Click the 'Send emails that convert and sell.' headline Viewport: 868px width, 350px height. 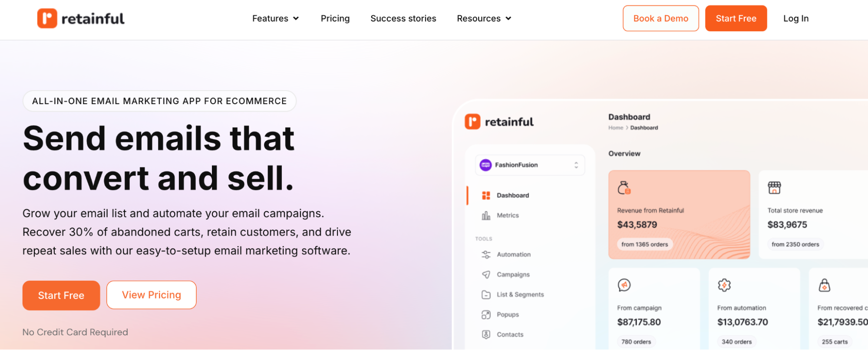click(x=159, y=158)
